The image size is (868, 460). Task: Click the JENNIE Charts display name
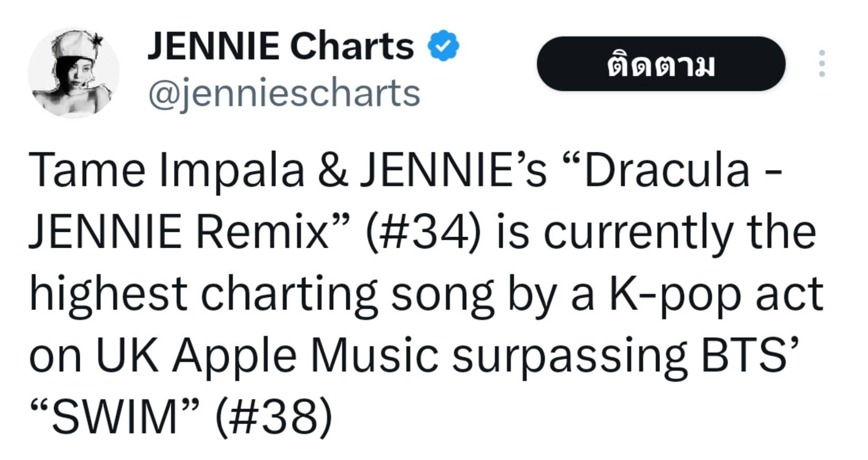[x=280, y=46]
